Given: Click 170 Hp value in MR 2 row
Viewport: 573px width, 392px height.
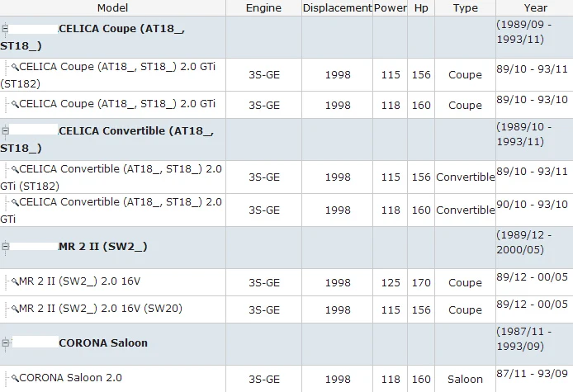Looking at the screenshot, I should (421, 283).
